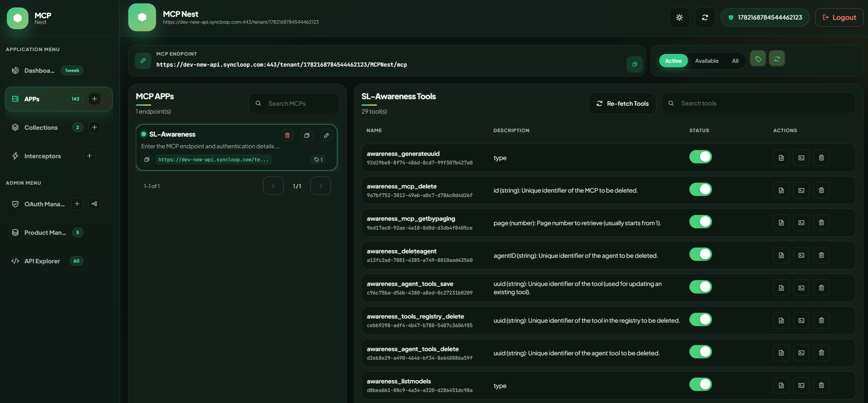Click tenant ID 1782168784544462123 badge
The width and height of the screenshot is (868, 403).
coord(765,18)
